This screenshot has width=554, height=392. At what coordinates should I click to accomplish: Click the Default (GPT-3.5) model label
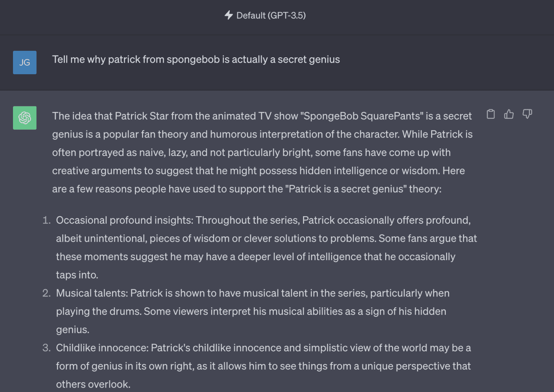[271, 15]
